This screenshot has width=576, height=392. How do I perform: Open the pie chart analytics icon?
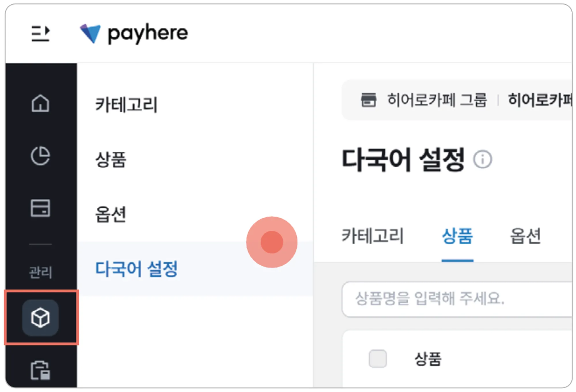point(40,156)
